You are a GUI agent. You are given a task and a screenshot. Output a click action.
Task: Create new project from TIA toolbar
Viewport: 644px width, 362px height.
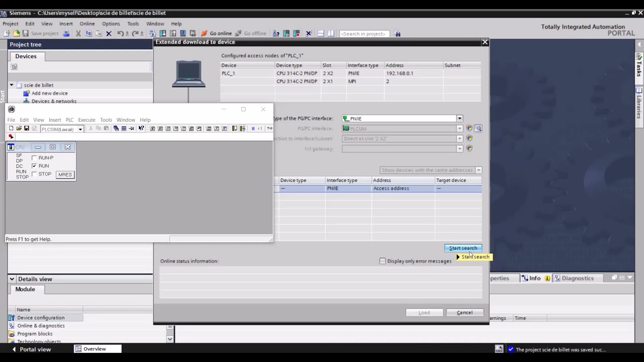pyautogui.click(x=7, y=34)
